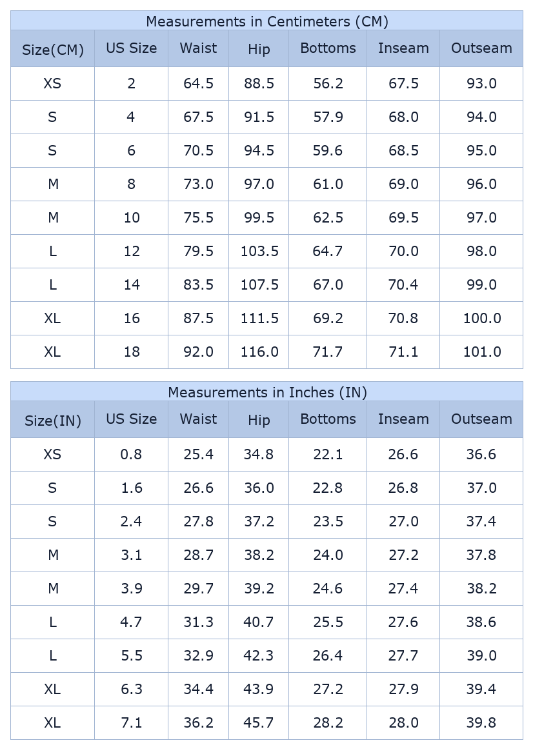Viewport: 533px width, 756px height.
Task: Click the 39.8 outseam cell
Action: 481,723
